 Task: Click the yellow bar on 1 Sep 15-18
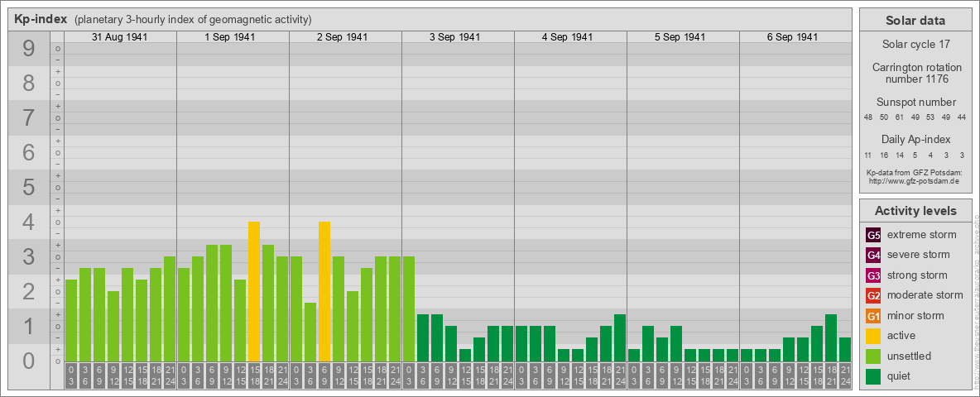254,291
